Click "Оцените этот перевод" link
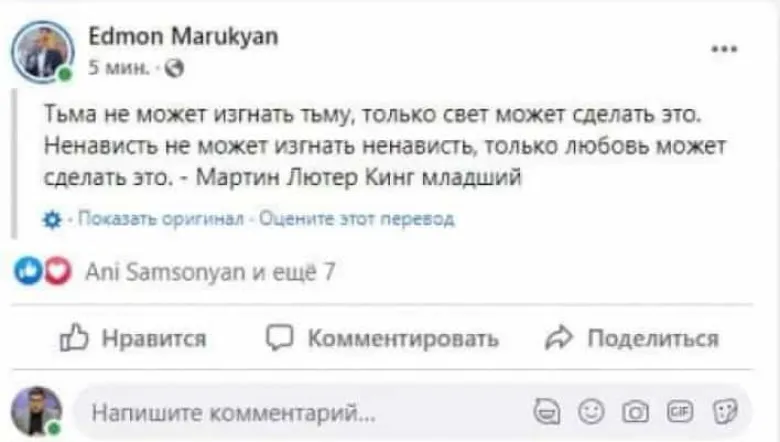Screen dimensions: 780x442 (x=356, y=219)
